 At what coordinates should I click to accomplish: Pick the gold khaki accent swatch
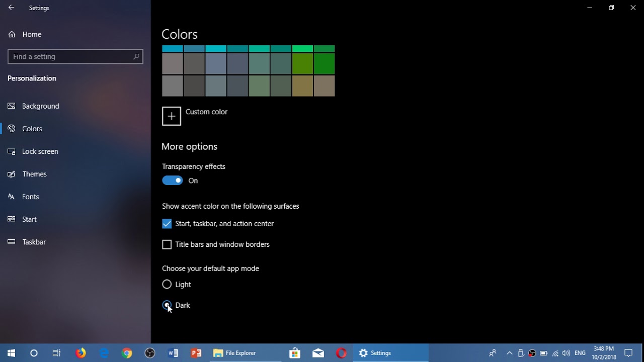pyautogui.click(x=302, y=85)
